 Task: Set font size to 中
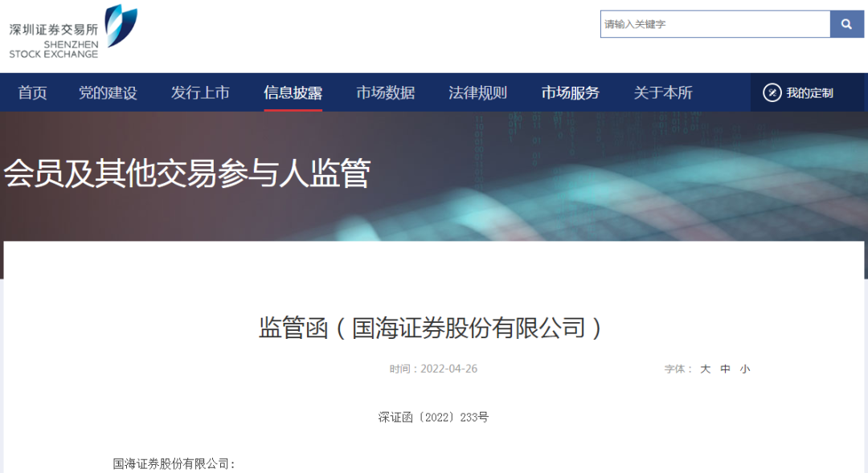click(x=725, y=369)
